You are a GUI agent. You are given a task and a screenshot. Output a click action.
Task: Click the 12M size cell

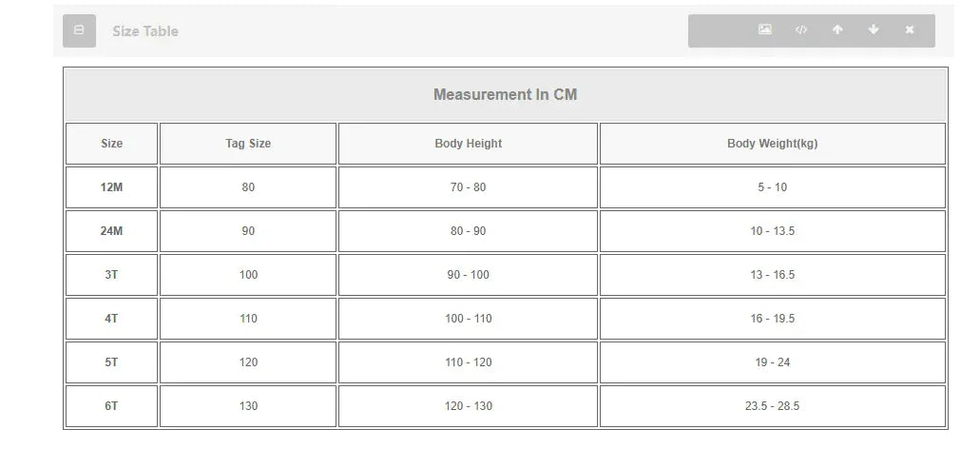pos(111,187)
